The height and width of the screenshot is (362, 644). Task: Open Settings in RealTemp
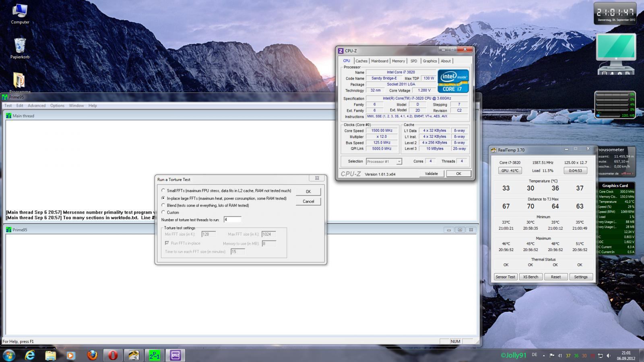pos(581,277)
